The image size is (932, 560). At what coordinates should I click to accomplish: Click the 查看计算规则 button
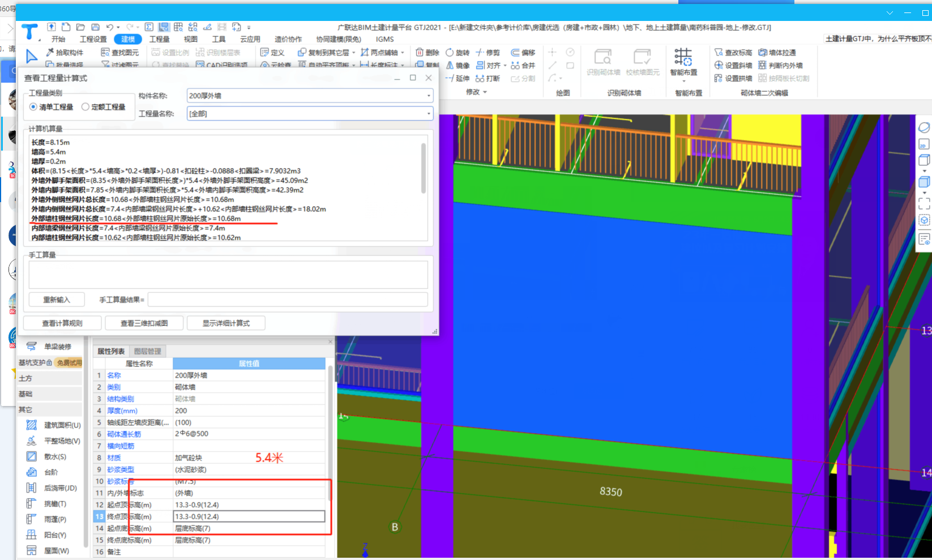tap(62, 323)
